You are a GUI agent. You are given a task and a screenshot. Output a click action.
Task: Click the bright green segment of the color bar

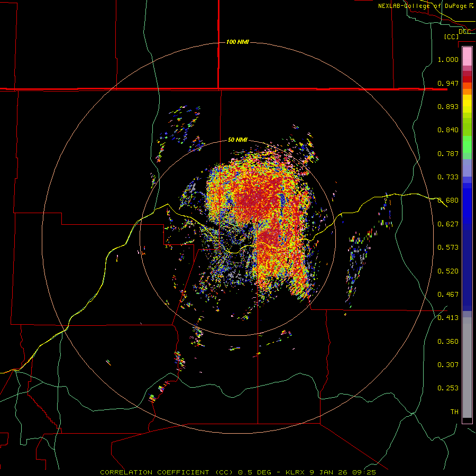467,144
